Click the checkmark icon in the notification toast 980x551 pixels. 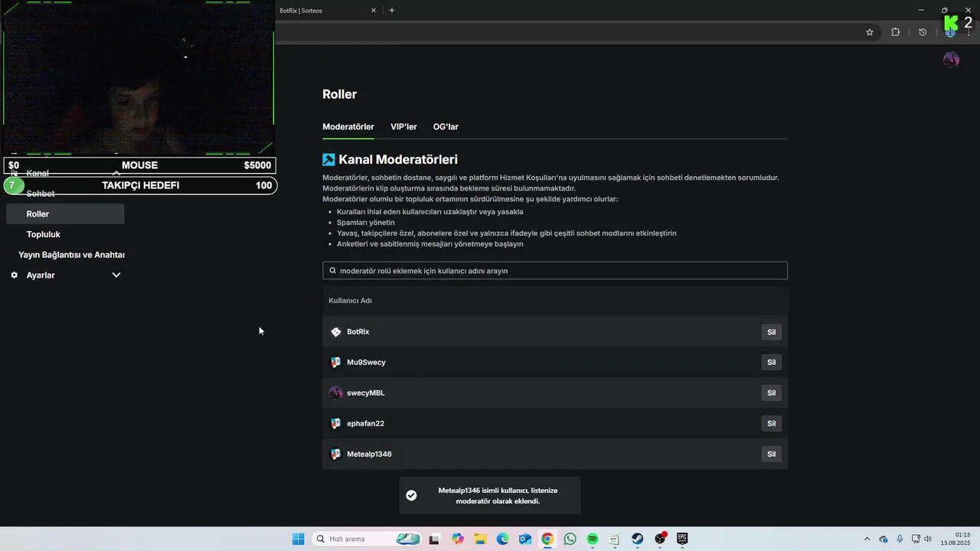[411, 496]
